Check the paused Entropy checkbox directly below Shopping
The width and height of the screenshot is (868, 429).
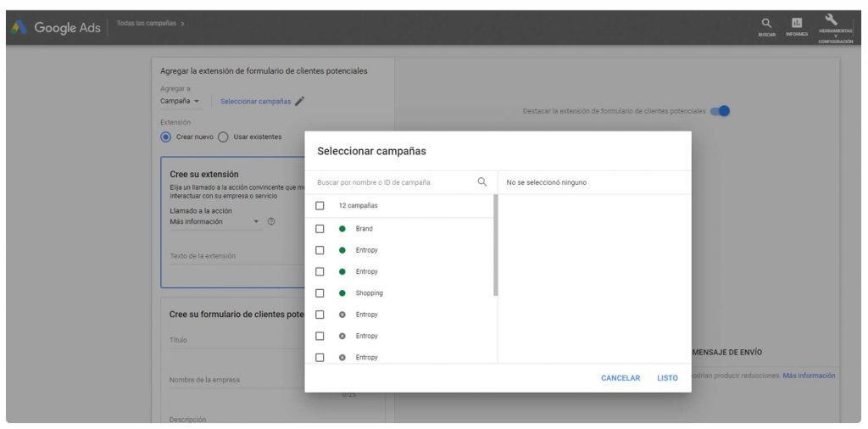click(x=320, y=315)
